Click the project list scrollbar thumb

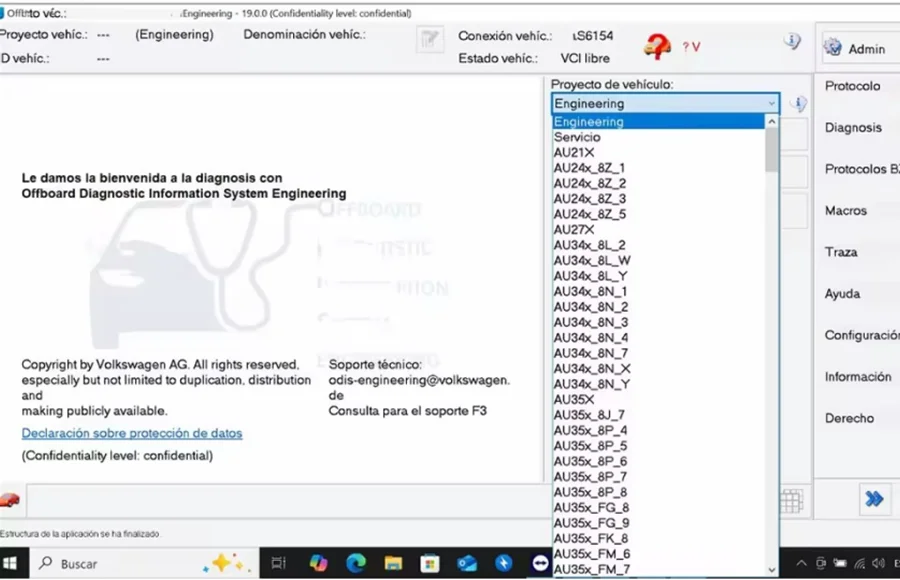[771, 149]
